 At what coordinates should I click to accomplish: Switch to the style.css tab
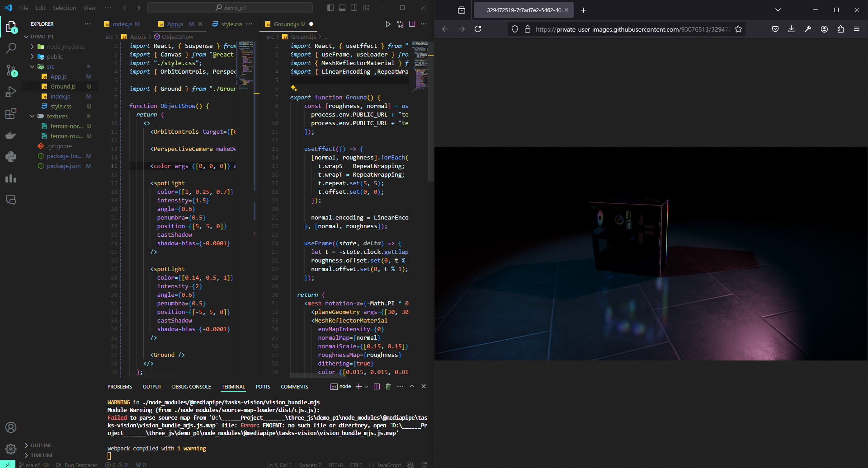click(x=231, y=24)
